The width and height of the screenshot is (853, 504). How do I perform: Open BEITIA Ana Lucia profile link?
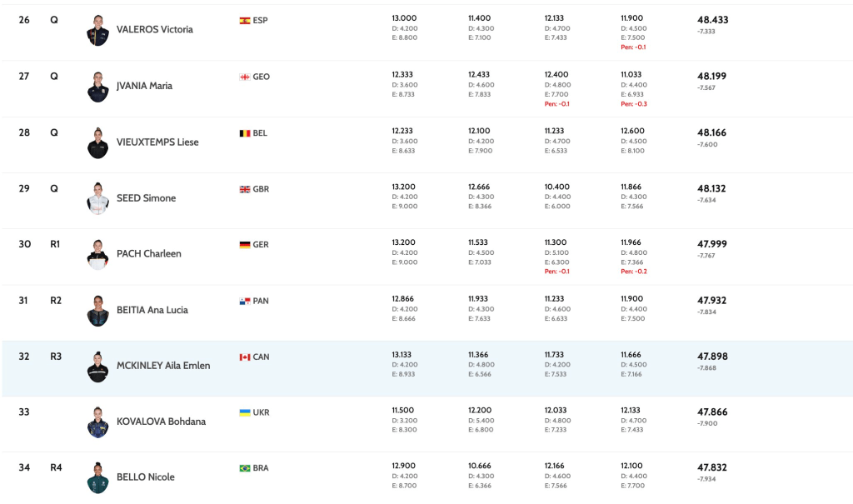152,309
